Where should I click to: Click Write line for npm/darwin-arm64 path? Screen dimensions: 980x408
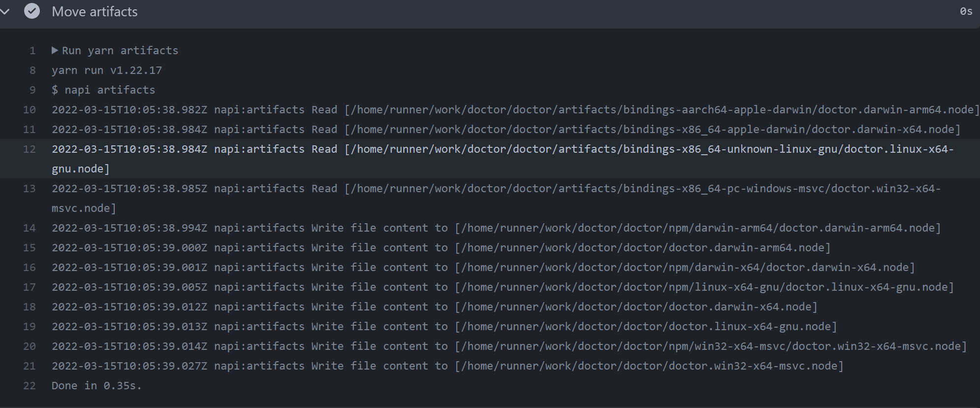point(496,228)
